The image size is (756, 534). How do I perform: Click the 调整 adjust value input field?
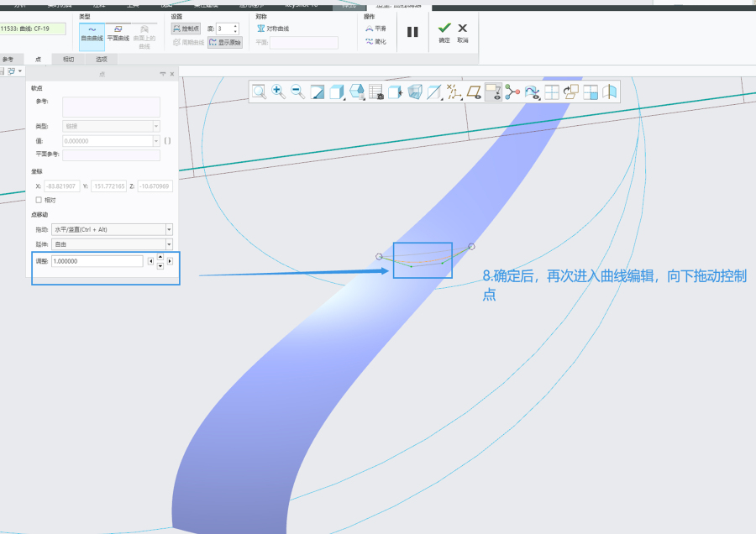click(x=97, y=261)
